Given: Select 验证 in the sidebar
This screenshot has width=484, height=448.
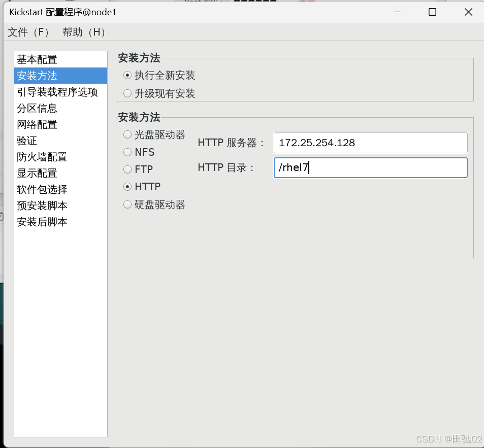Looking at the screenshot, I should 60,141.
